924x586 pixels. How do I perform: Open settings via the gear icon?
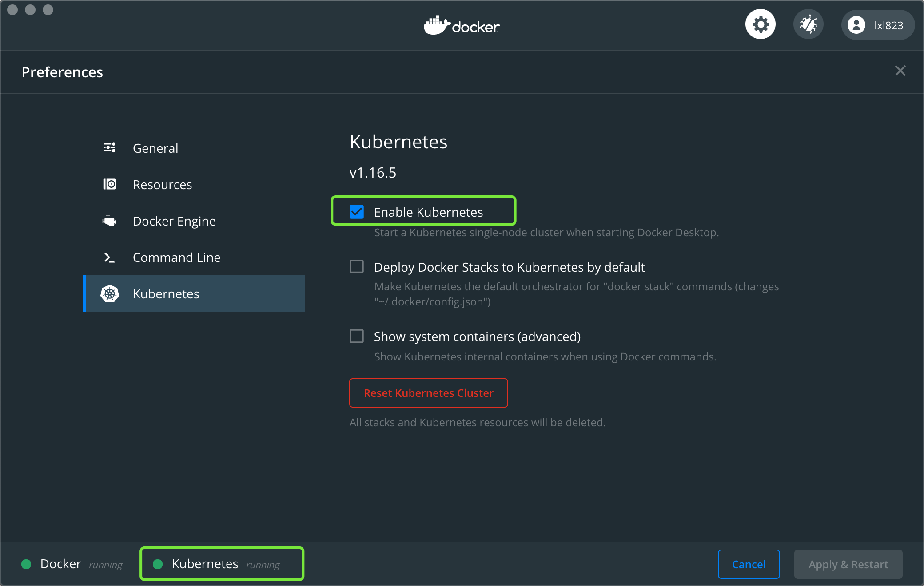point(760,24)
